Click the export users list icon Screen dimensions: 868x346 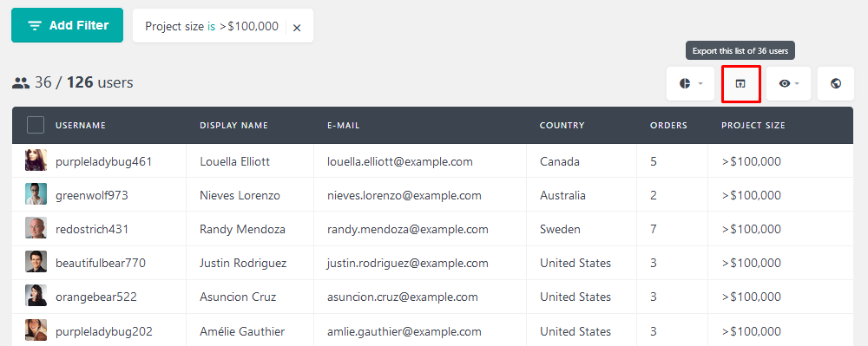coord(740,83)
